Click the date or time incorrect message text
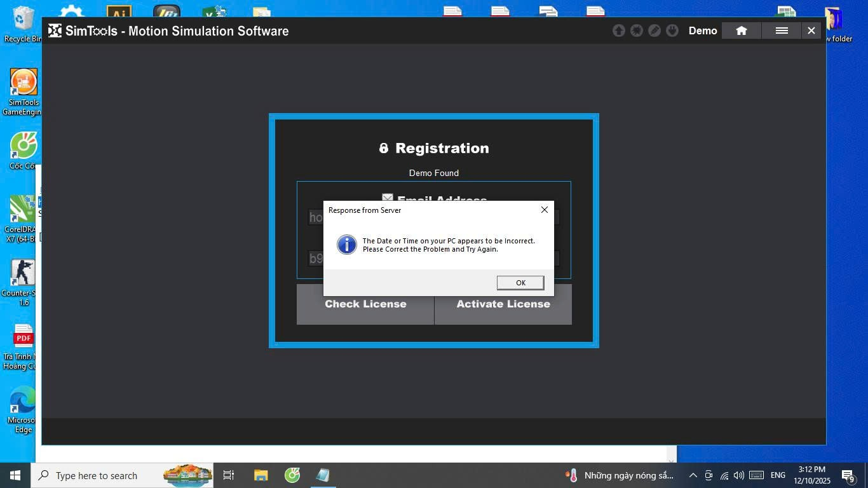The width and height of the screenshot is (868, 488). [x=449, y=245]
